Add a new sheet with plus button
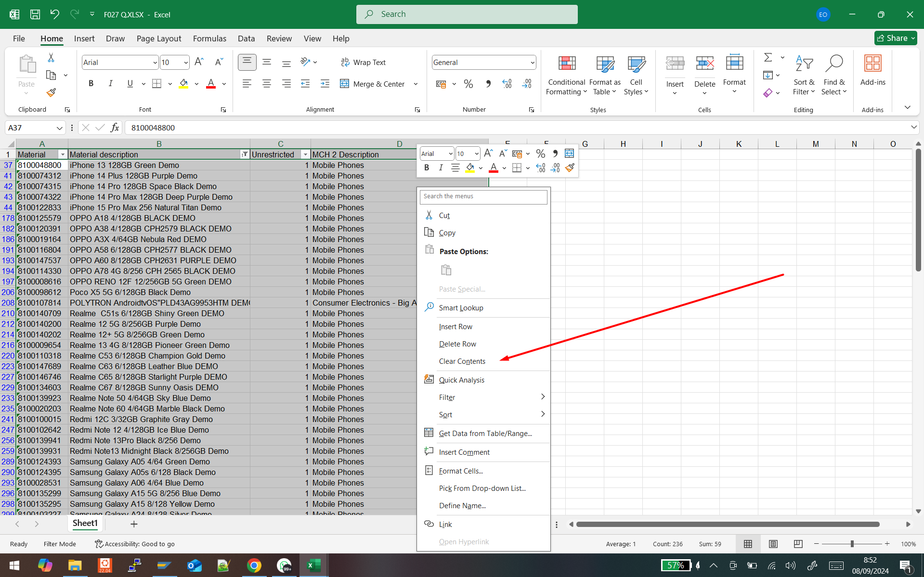924x577 pixels. 134,524
